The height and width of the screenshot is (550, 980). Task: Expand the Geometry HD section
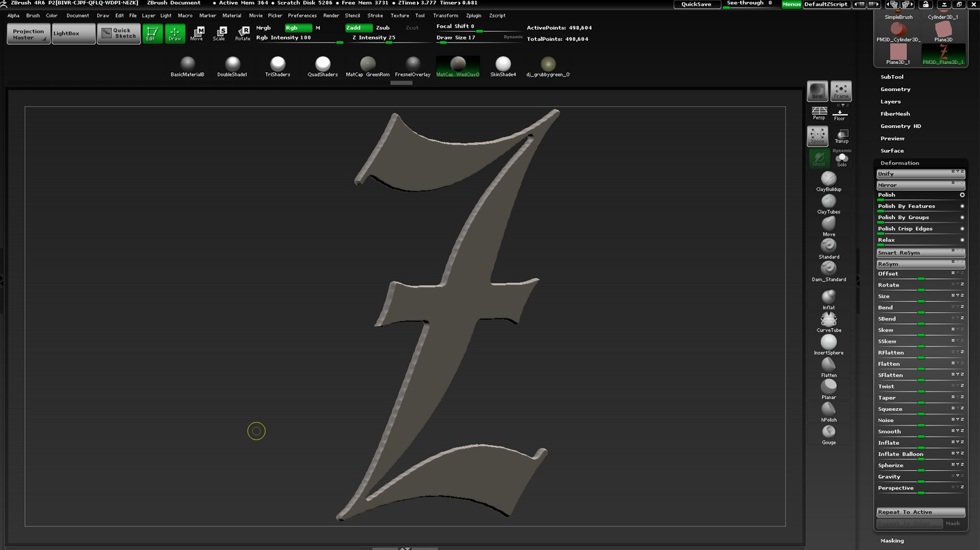[x=900, y=126]
